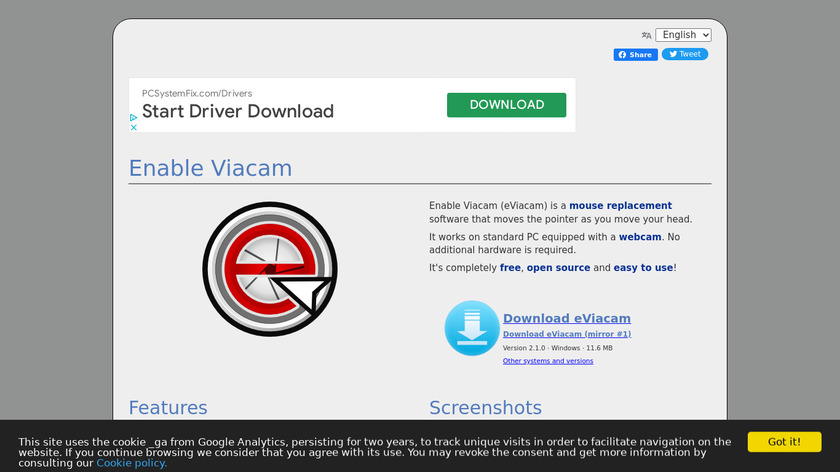Click the blue download arrow icon
840x472 pixels.
[471, 328]
